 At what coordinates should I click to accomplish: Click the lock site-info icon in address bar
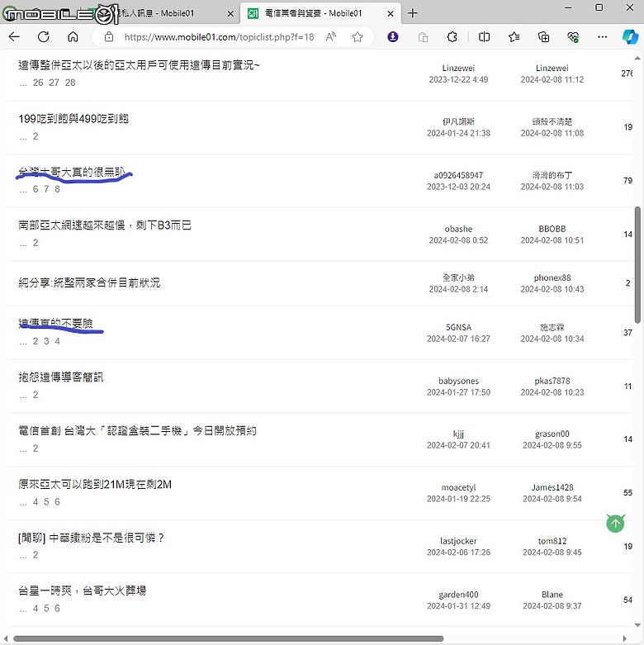(109, 37)
